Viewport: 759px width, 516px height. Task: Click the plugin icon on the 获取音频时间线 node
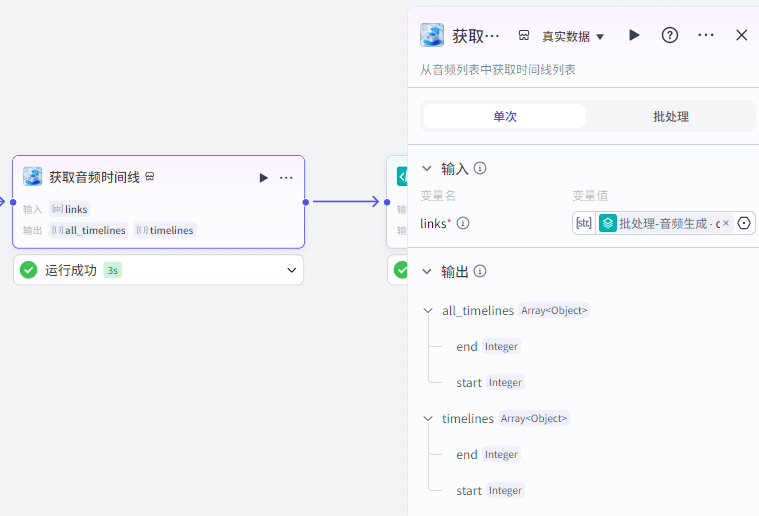[33, 177]
